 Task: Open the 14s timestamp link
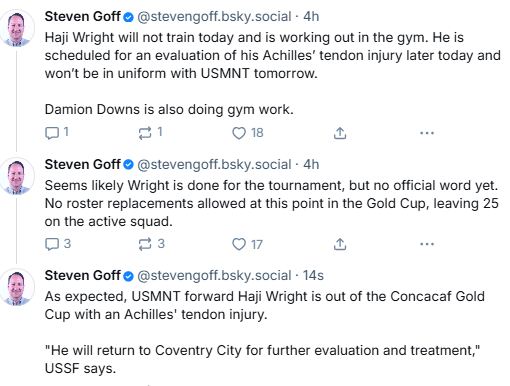point(313,275)
